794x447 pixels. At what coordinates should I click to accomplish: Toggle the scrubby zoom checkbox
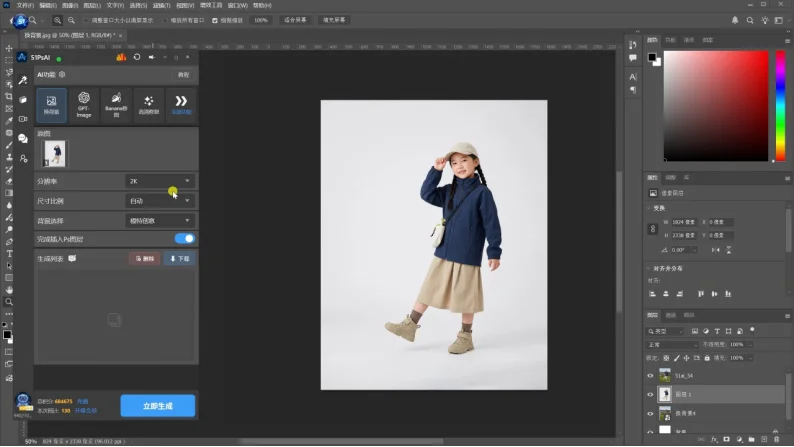(x=215, y=21)
